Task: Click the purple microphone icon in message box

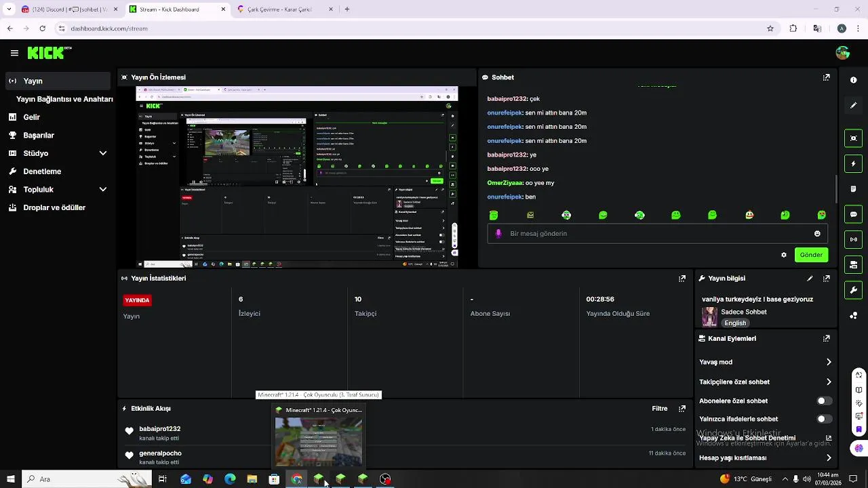Action: point(498,233)
